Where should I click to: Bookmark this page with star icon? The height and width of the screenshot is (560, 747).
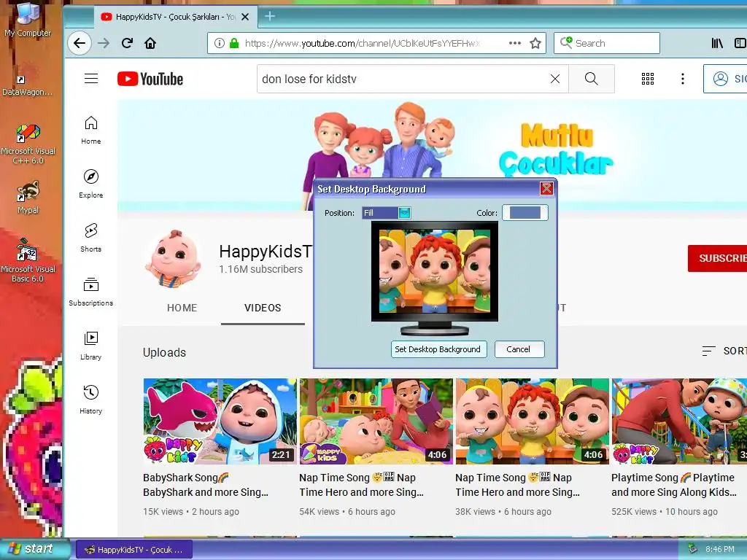[535, 43]
